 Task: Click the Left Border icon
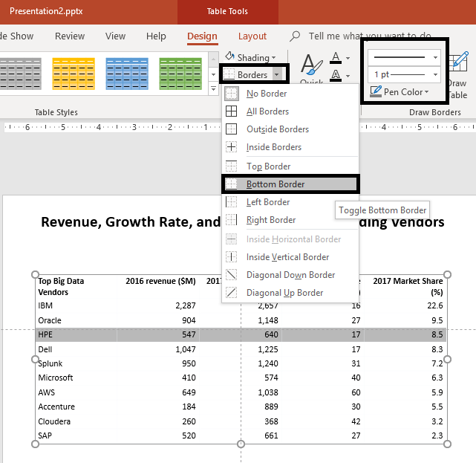(232, 202)
